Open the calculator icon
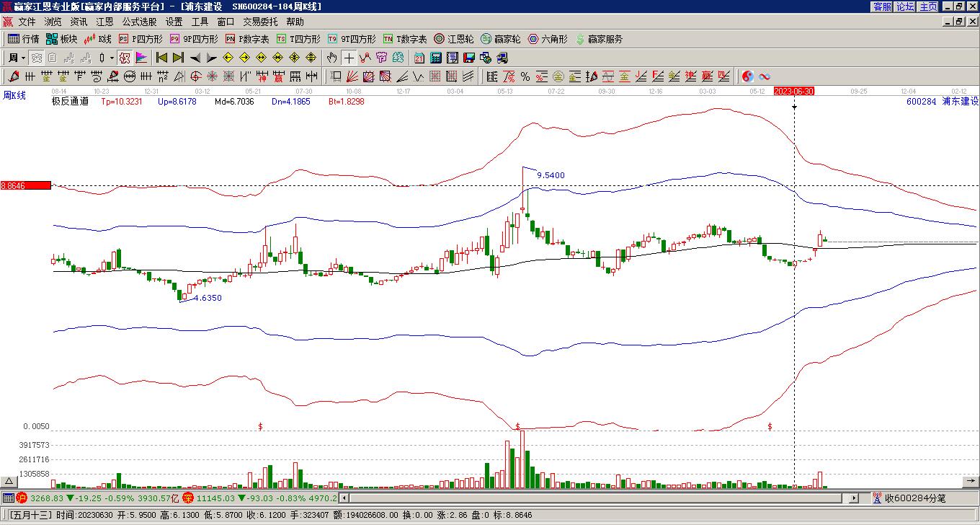The image size is (980, 525). coord(436,58)
